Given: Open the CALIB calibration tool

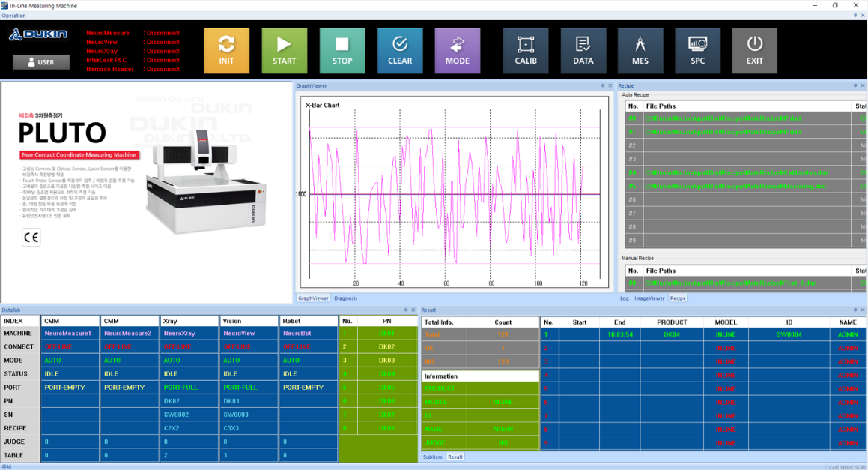Looking at the screenshot, I should tap(526, 51).
